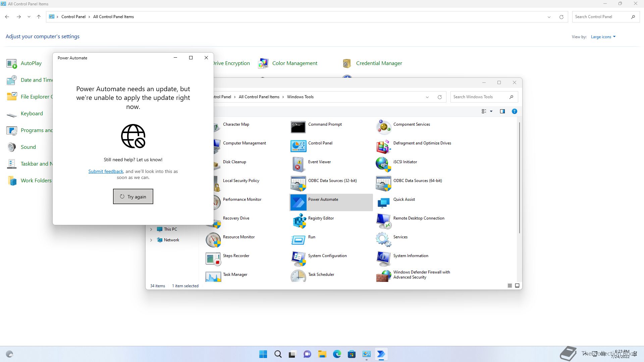Open the Resource Monitor icon
644x362 pixels.
tap(213, 240)
